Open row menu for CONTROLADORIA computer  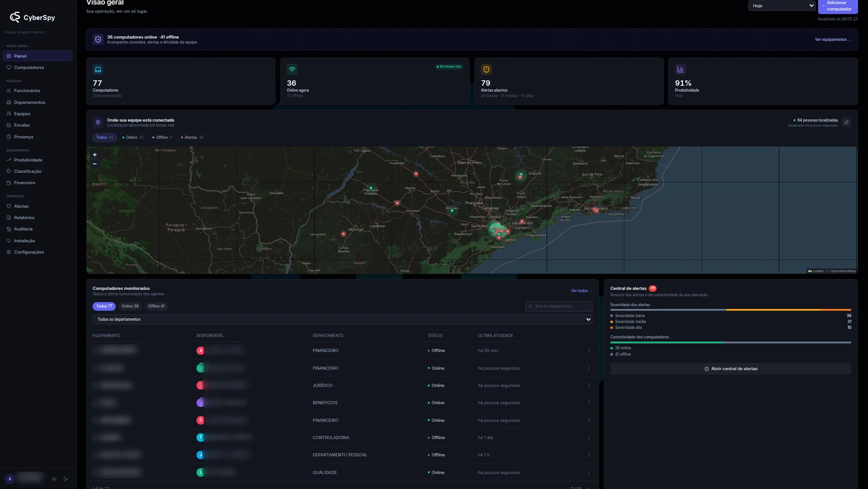[589, 438]
